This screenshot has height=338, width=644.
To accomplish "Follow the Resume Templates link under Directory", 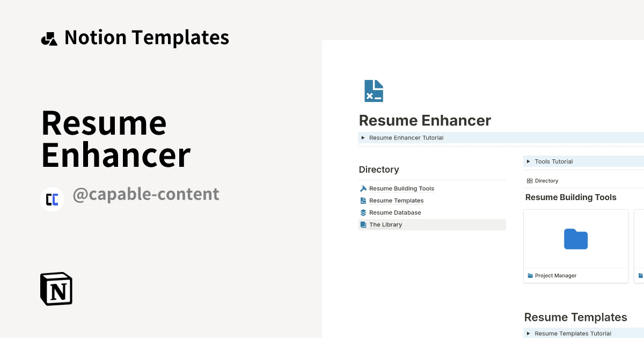I will [x=396, y=200].
